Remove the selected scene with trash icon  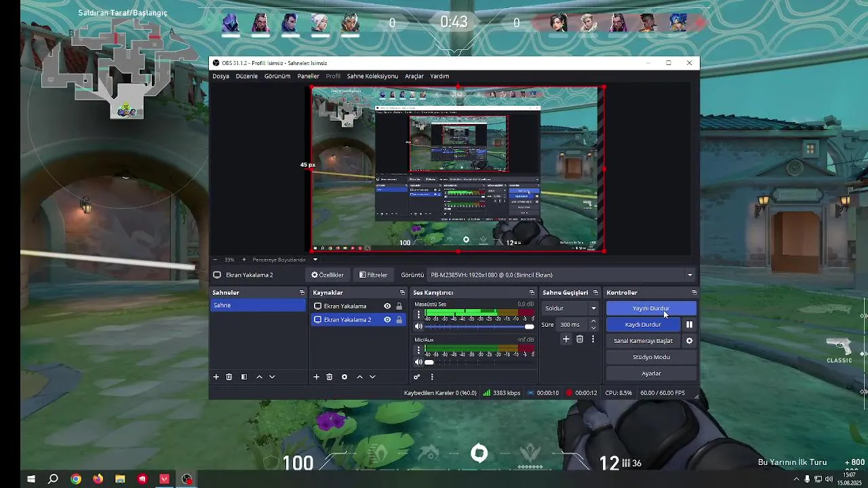coord(229,377)
